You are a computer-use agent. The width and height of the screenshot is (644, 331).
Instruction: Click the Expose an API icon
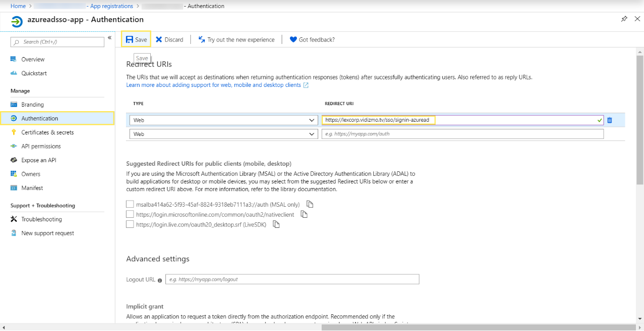[14, 160]
